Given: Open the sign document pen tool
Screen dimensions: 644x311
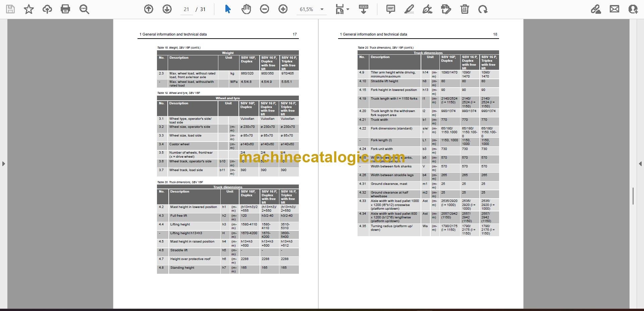Looking at the screenshot, I should [427, 9].
